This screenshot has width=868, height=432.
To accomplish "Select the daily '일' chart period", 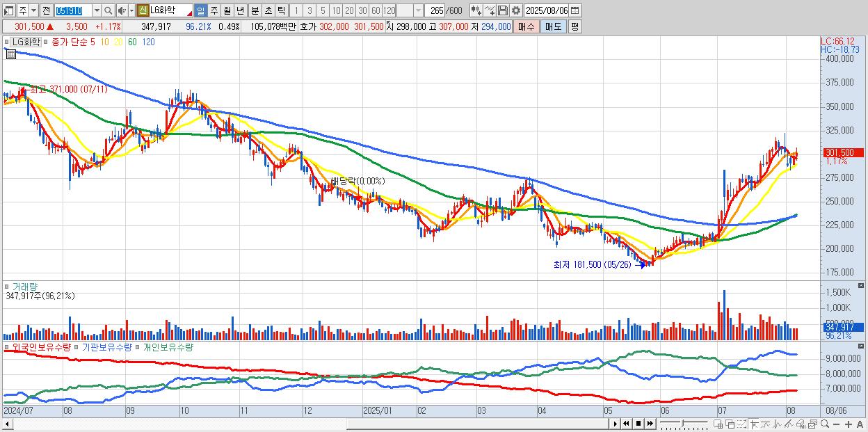I will (201, 11).
